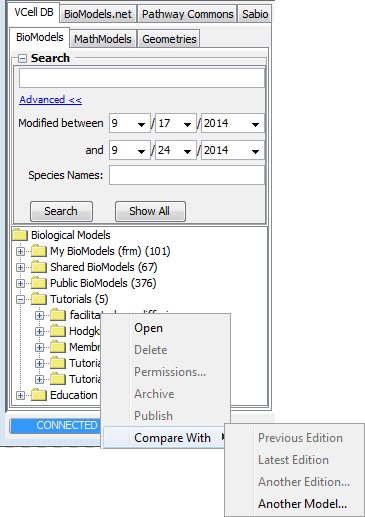Choose Another Model... in submenu
This screenshot has height=517, width=365.
(x=295, y=504)
